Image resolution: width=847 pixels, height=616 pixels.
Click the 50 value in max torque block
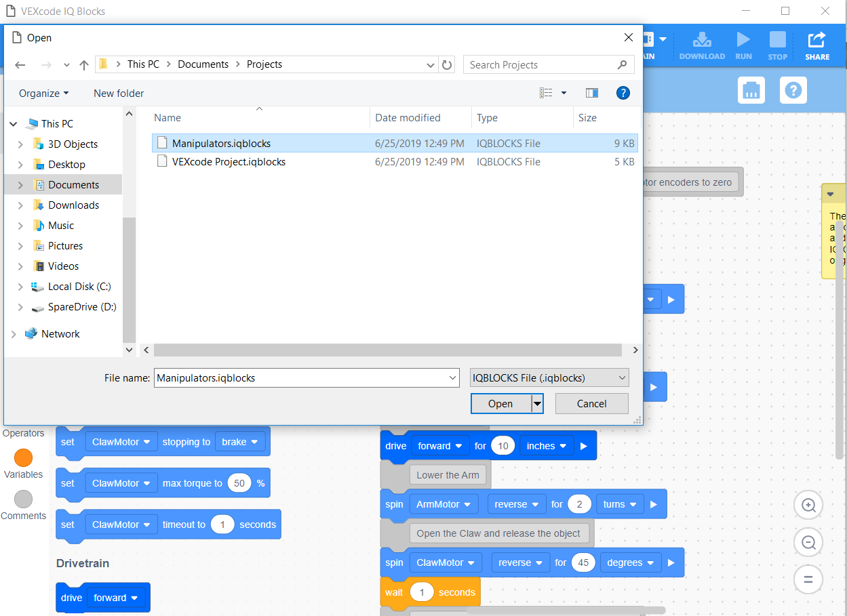[x=239, y=483]
